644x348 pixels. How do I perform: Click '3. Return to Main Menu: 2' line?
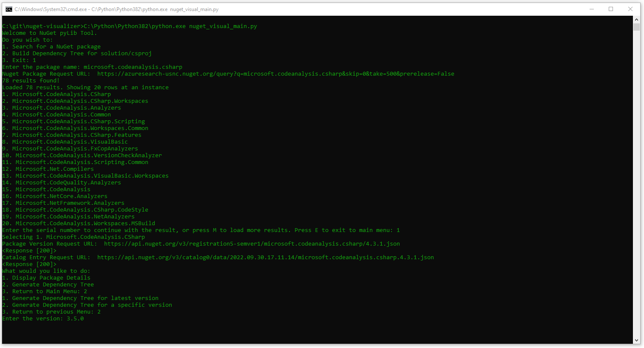click(x=45, y=291)
